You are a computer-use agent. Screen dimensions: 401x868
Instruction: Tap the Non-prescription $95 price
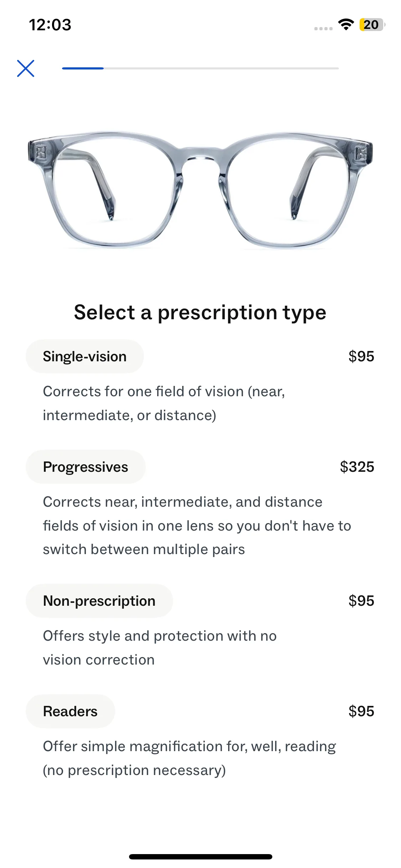pyautogui.click(x=361, y=601)
